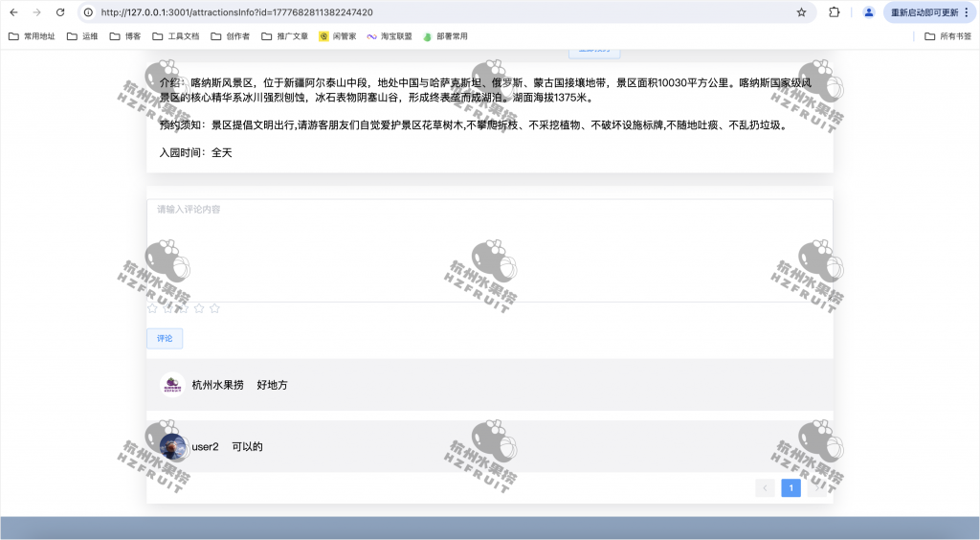
Task: Open the site info icon in the address bar
Action: [x=89, y=12]
